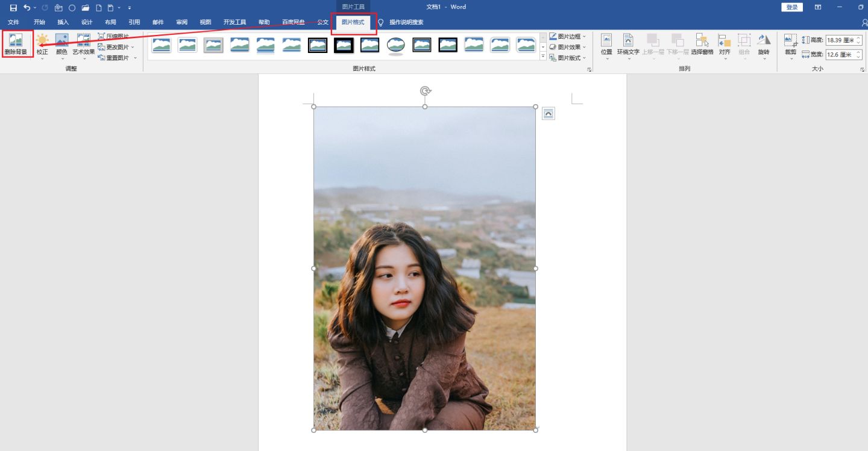The width and height of the screenshot is (868, 451).
Task: Open the 环绕文字 wrap text menu
Action: click(628, 46)
